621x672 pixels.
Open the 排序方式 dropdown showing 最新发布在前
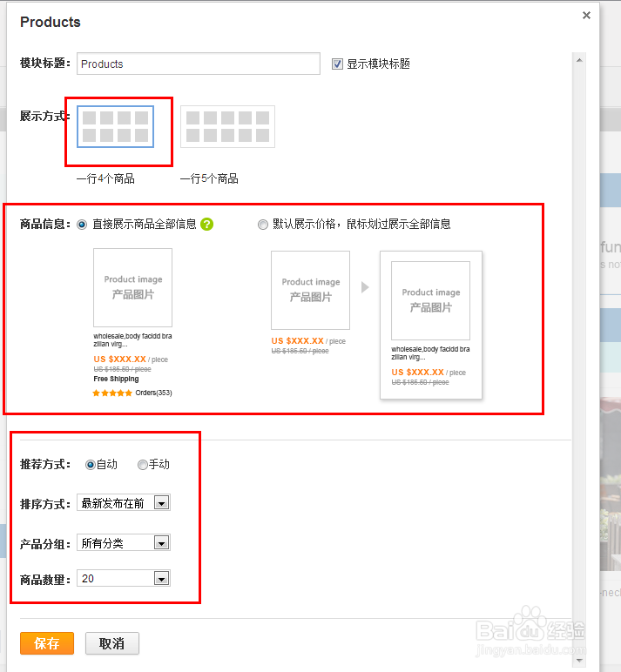click(124, 503)
